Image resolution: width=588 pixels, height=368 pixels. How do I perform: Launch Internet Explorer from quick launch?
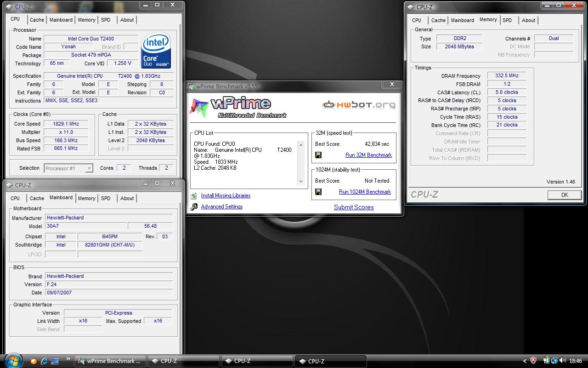(x=44, y=361)
